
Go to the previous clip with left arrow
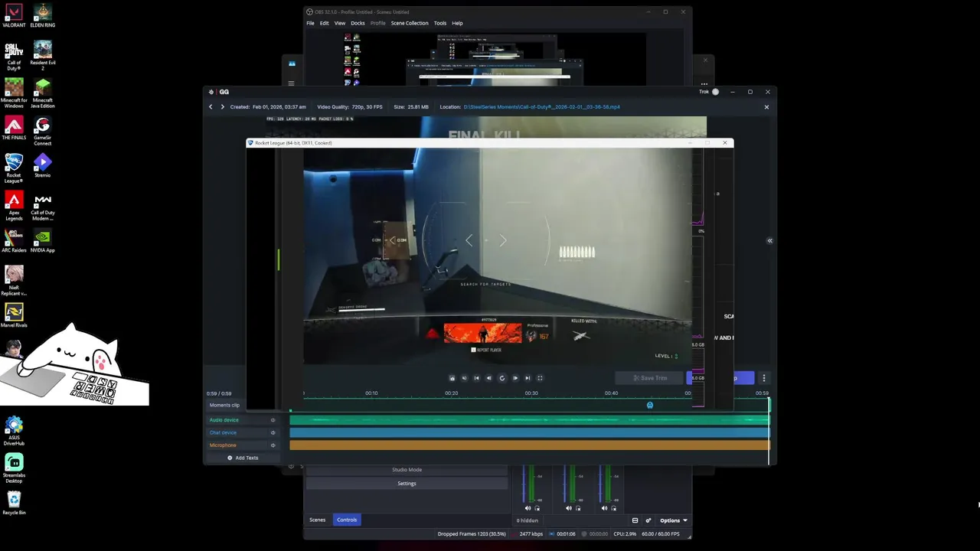[x=211, y=107]
